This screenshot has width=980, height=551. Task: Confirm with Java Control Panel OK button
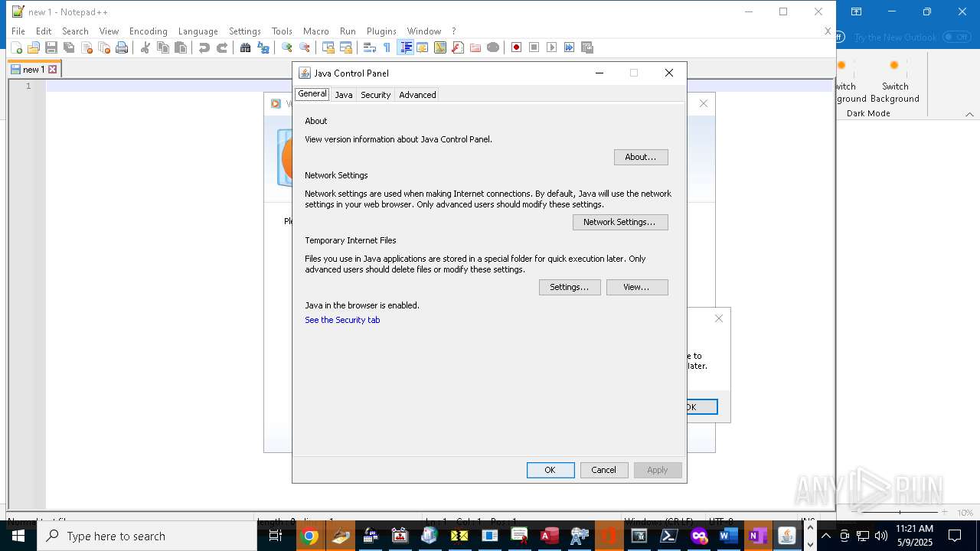(550, 470)
